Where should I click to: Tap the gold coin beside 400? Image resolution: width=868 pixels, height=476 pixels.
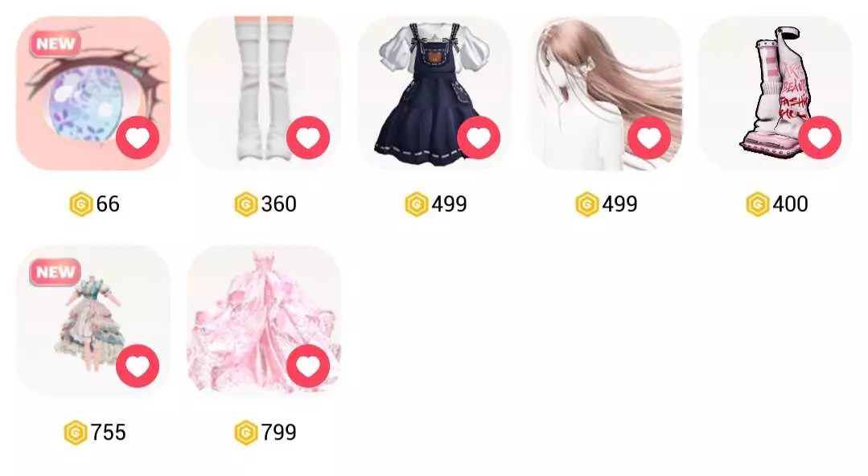[x=758, y=204]
